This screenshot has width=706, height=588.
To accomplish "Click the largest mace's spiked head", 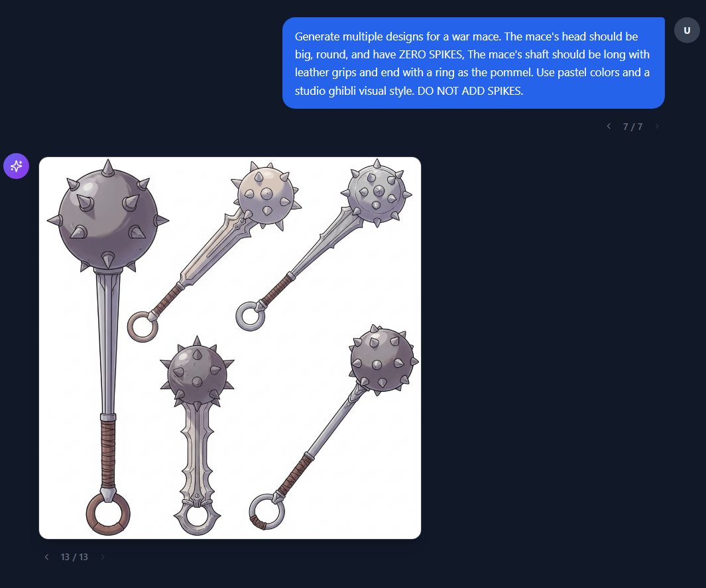I will 108,216.
